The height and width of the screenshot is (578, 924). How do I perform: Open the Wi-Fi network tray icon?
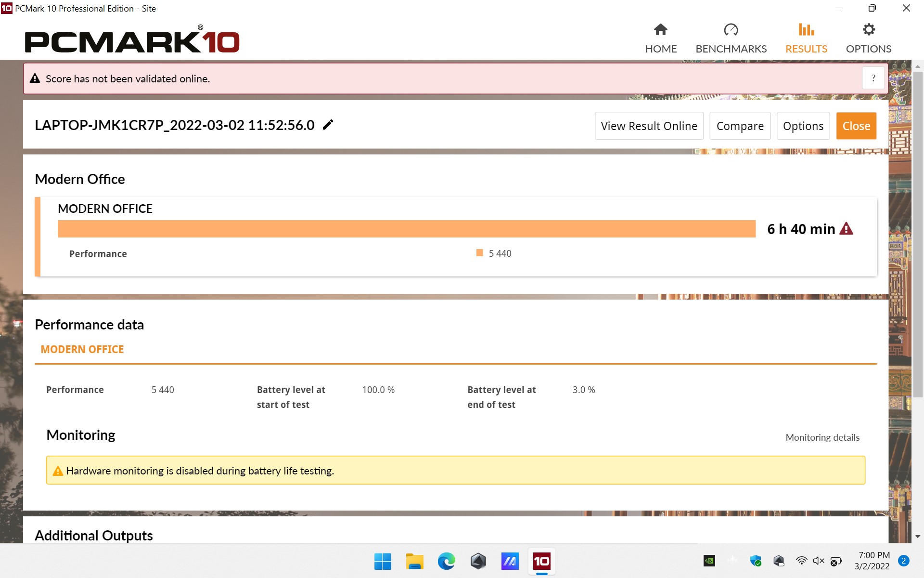(801, 561)
